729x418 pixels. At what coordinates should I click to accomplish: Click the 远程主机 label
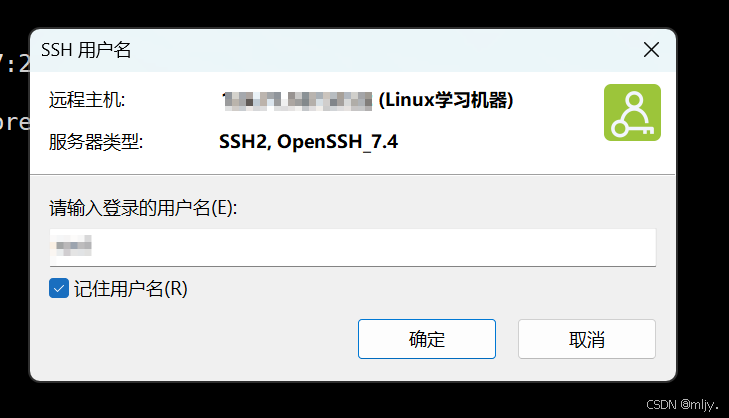(87, 100)
